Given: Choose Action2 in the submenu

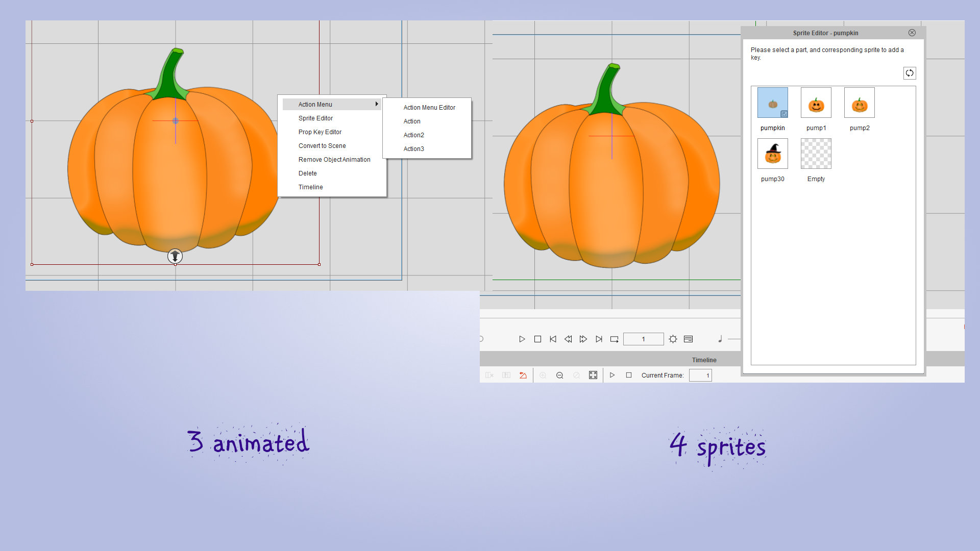Looking at the screenshot, I should coord(414,135).
